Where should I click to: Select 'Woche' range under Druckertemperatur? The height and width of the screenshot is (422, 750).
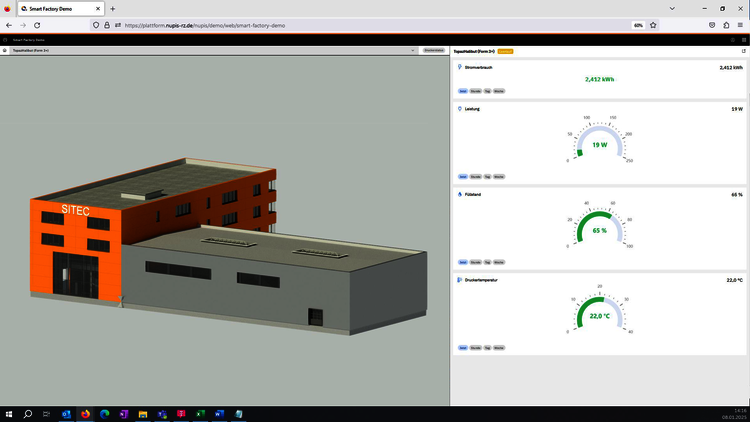coord(499,348)
